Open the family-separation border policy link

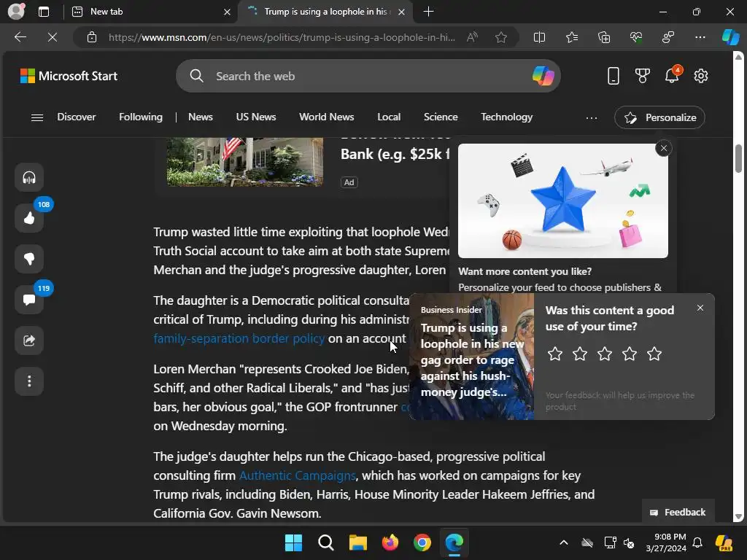coord(239,338)
